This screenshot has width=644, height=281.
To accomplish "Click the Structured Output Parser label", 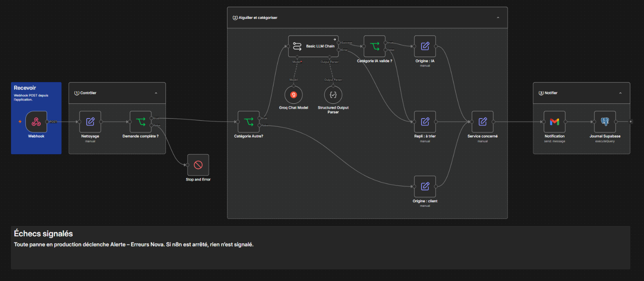I will tap(333, 110).
